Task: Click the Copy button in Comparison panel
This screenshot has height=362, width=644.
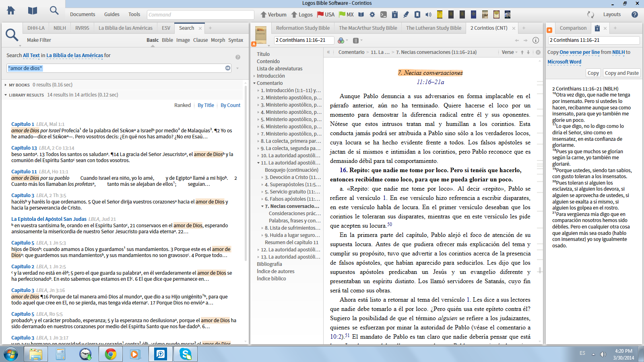Action: [x=593, y=73]
